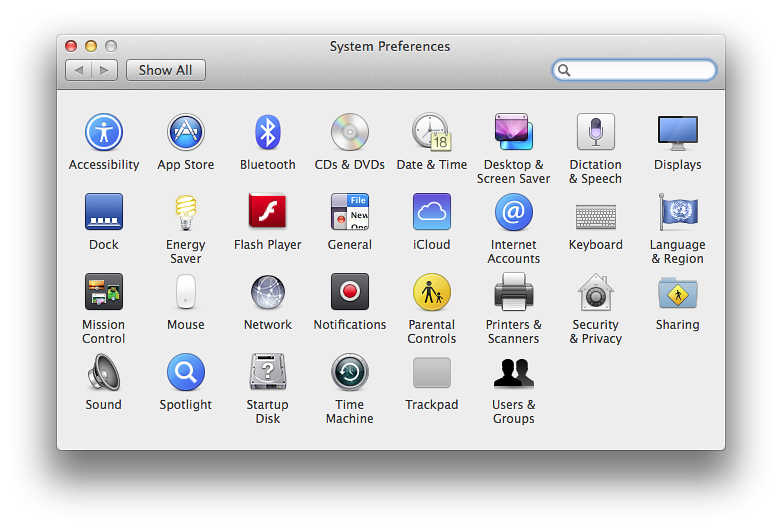Open Sharing preferences
Screen dimensions: 782x529
(x=677, y=293)
